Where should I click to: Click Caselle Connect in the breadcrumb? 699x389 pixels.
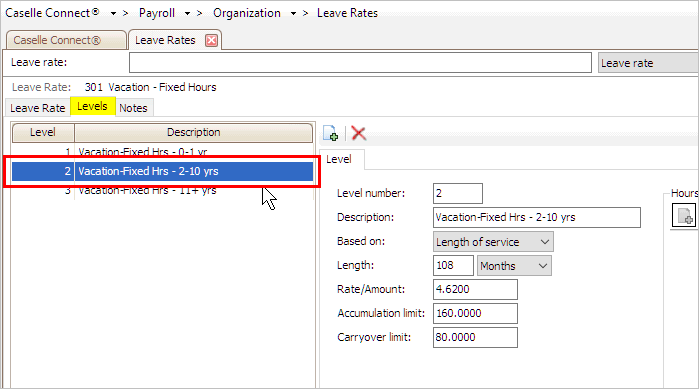[52, 13]
